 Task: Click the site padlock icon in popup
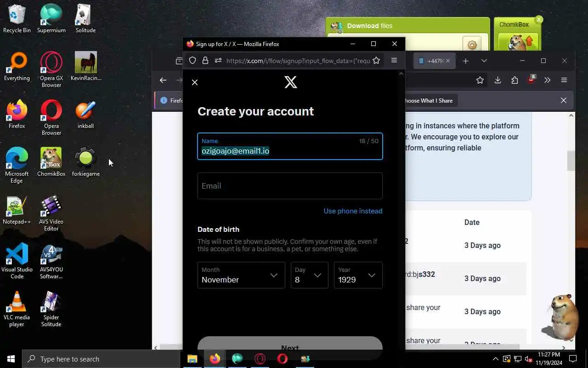pyautogui.click(x=205, y=60)
